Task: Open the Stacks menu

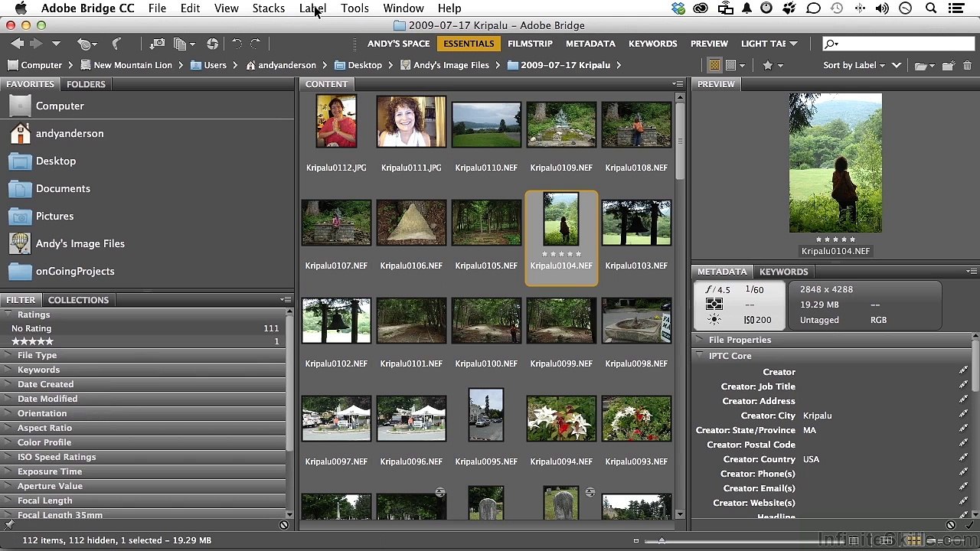Action: pos(269,8)
